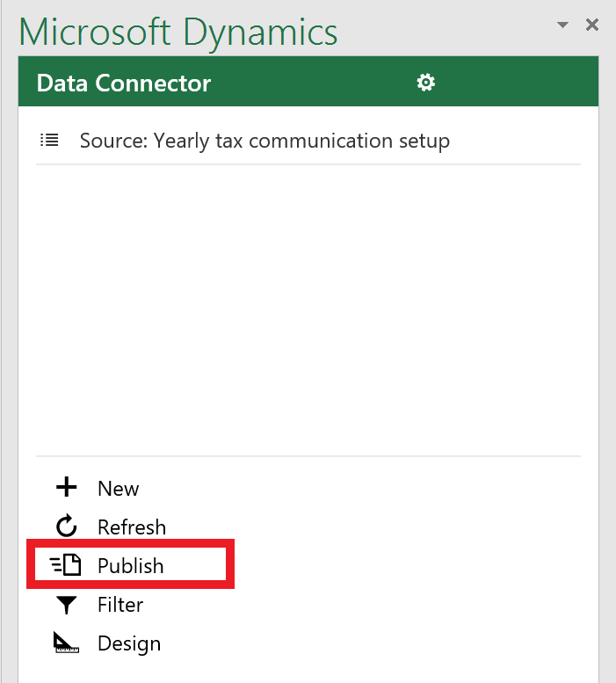The height and width of the screenshot is (683, 616).
Task: Select the New label text
Action: 119,488
